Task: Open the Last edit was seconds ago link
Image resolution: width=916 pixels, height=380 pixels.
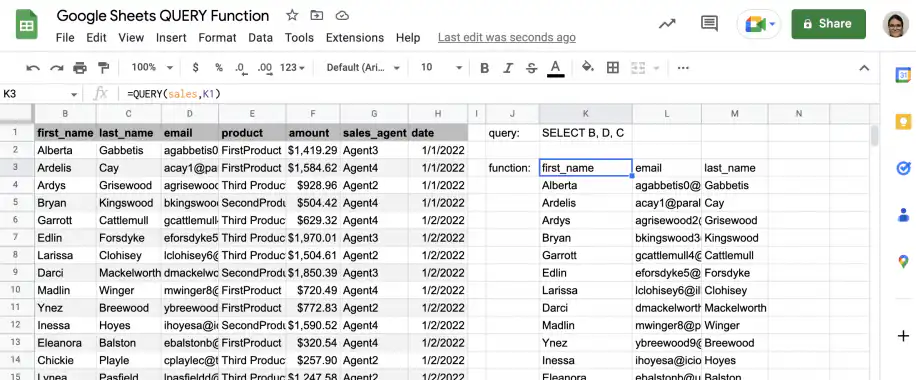Action: (506, 37)
